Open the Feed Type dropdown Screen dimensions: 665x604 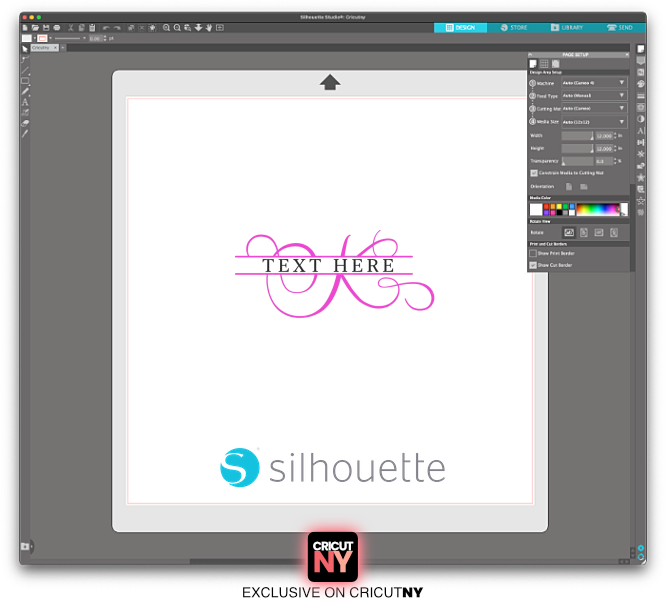(x=594, y=95)
